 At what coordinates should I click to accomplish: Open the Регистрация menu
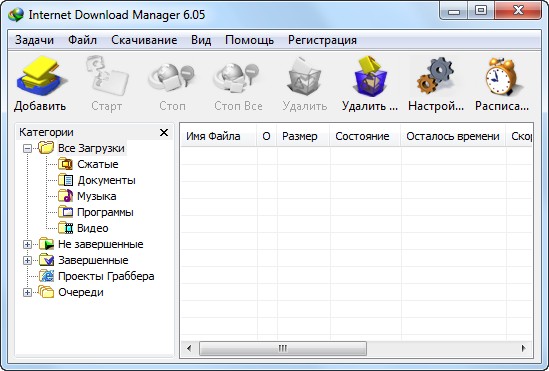[322, 40]
